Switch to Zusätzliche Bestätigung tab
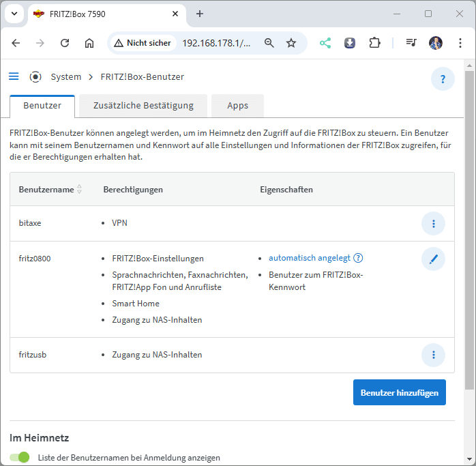The height and width of the screenshot is (466, 476). tap(143, 106)
